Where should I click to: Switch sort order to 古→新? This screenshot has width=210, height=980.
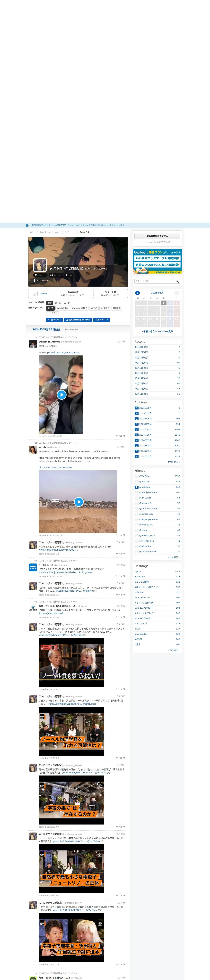tap(67, 303)
